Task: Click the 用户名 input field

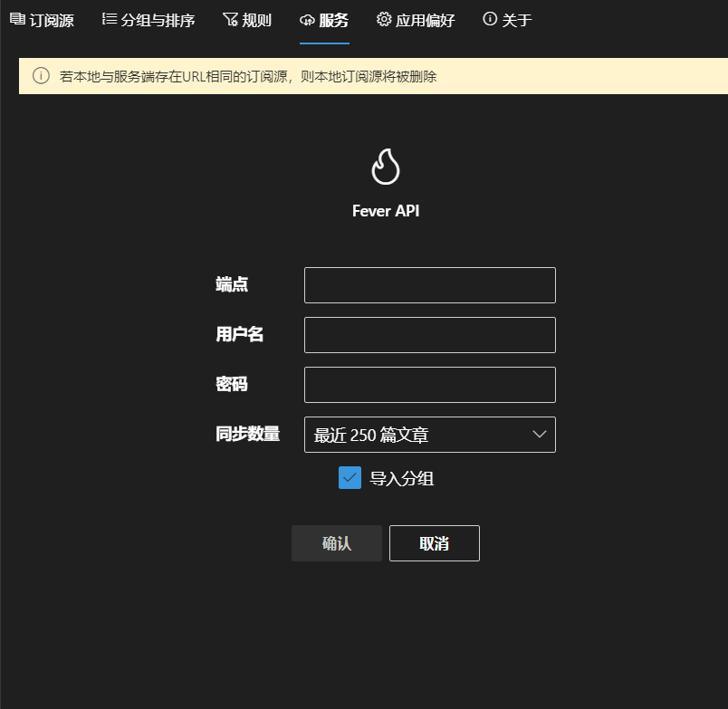Action: (x=429, y=334)
